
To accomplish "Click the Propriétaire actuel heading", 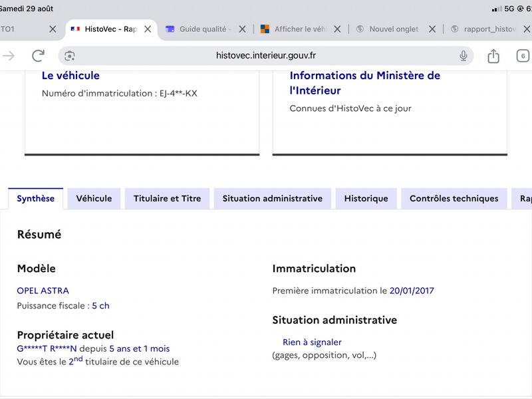I will [65, 335].
